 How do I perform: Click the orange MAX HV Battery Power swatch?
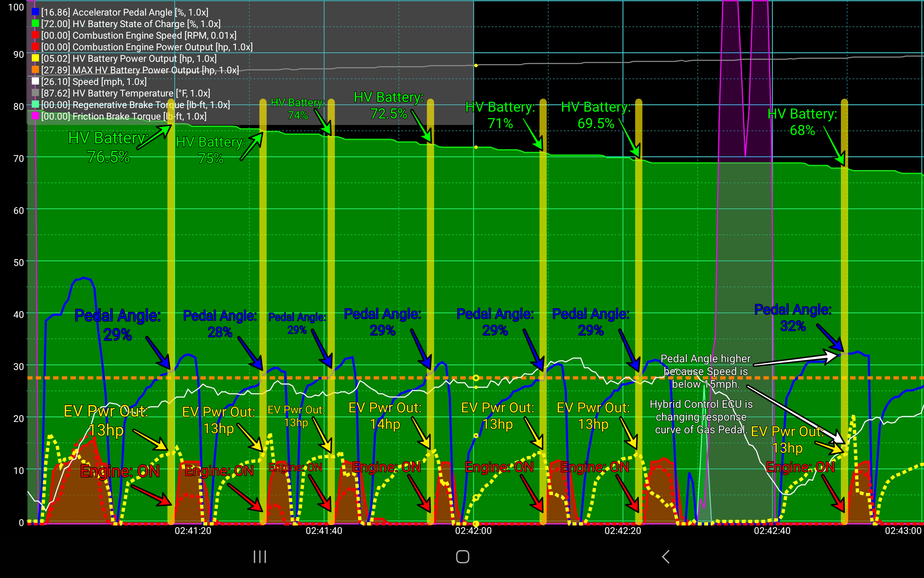(x=35, y=70)
